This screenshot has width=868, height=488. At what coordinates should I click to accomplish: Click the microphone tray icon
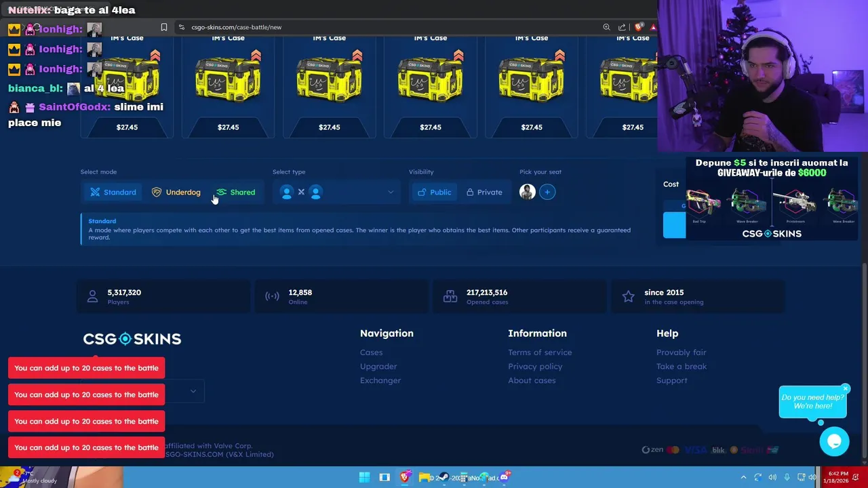click(787, 478)
